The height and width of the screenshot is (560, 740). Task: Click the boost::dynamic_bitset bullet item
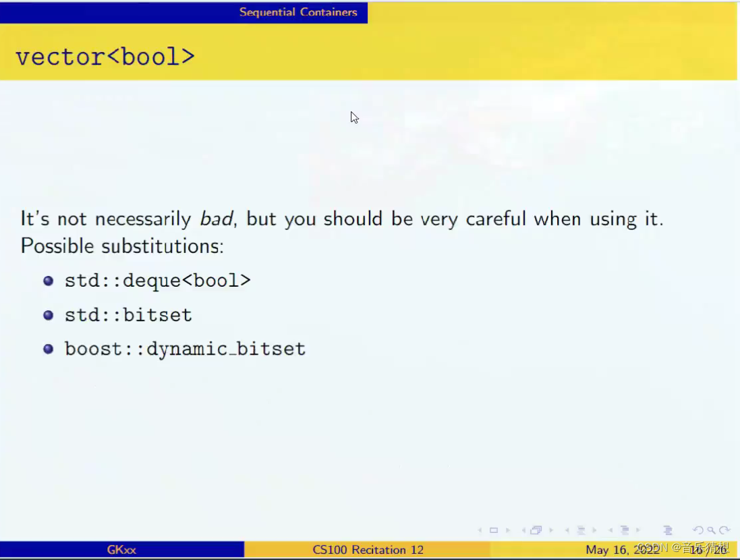185,349
